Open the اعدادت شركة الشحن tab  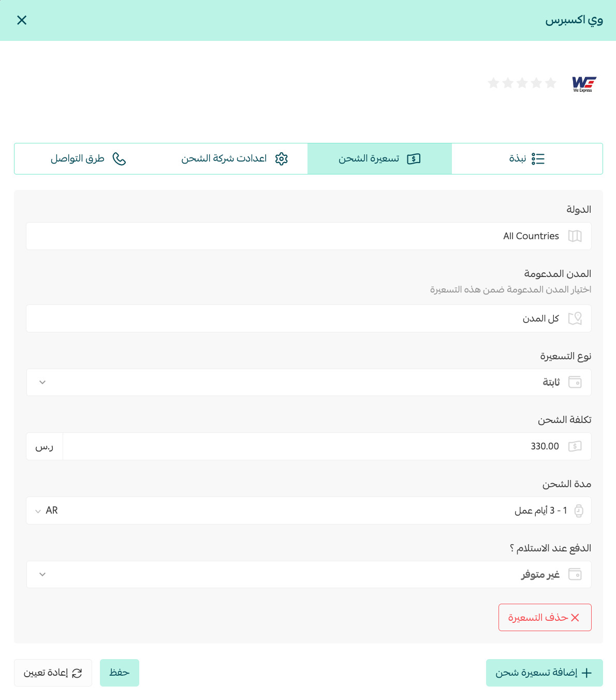tap(234, 158)
